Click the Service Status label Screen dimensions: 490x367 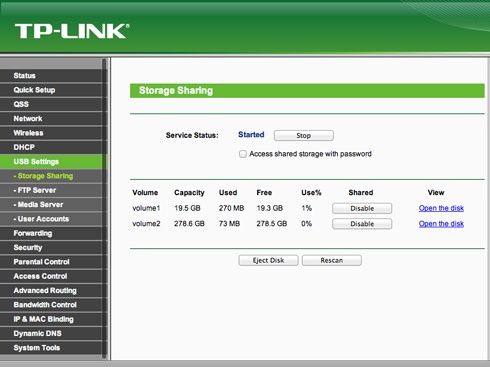pos(192,135)
